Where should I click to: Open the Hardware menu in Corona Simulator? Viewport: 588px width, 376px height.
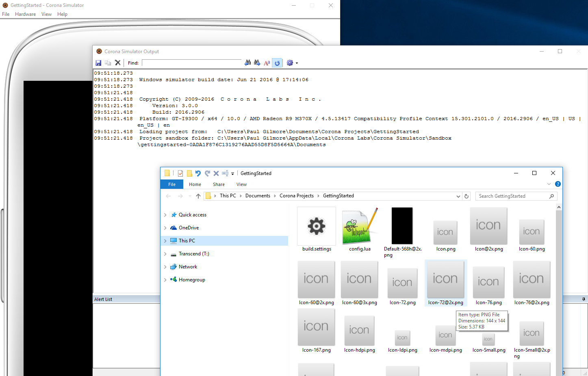tap(25, 14)
